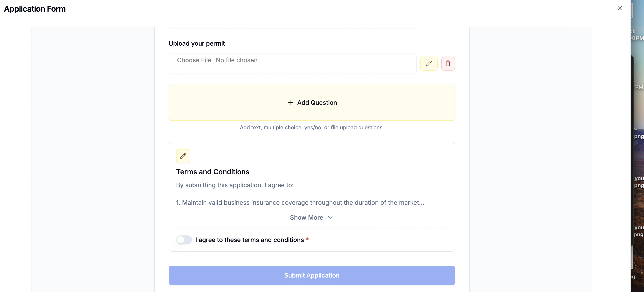Click the lower PM notification on the right
The height and width of the screenshot is (292, 644).
639,87
